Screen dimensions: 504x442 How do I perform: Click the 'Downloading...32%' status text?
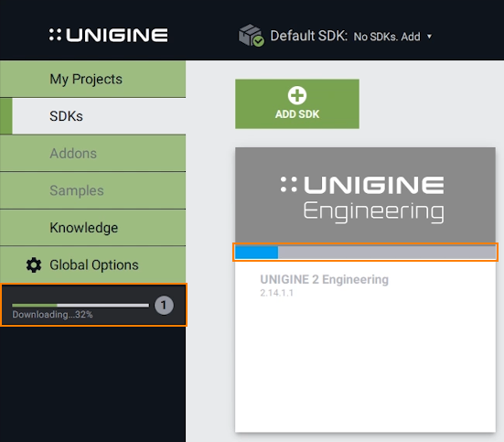52,314
